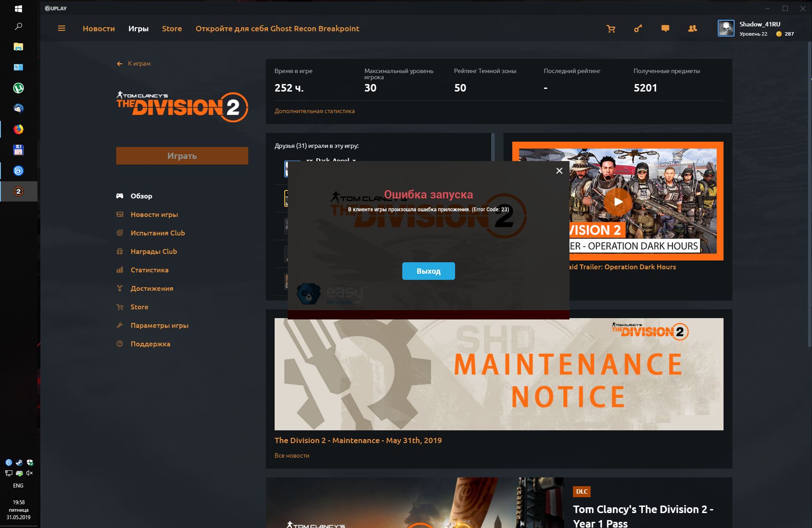The image size is (812, 528).
Task: Click the Полученные предметы value 5201
Action: click(645, 88)
